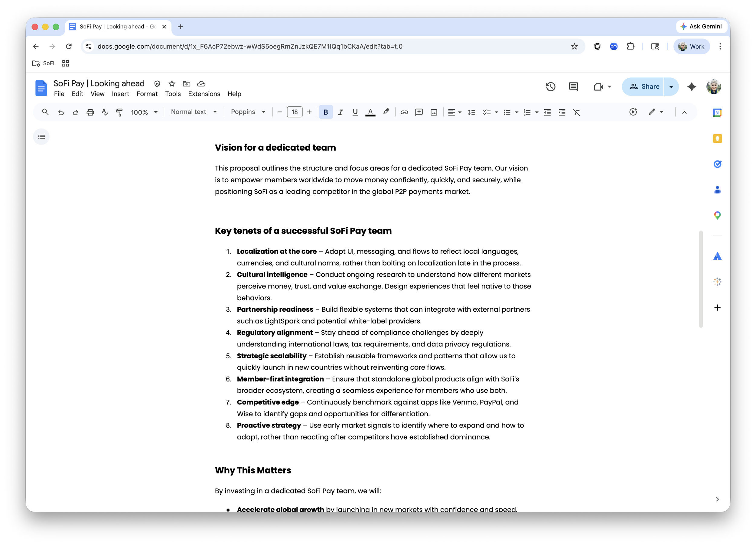
Task: Click the Share button
Action: point(644,87)
